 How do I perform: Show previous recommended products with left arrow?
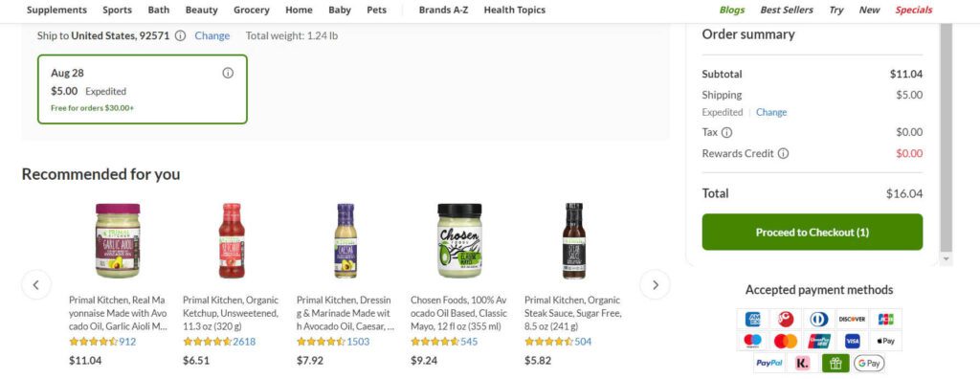[x=36, y=285]
